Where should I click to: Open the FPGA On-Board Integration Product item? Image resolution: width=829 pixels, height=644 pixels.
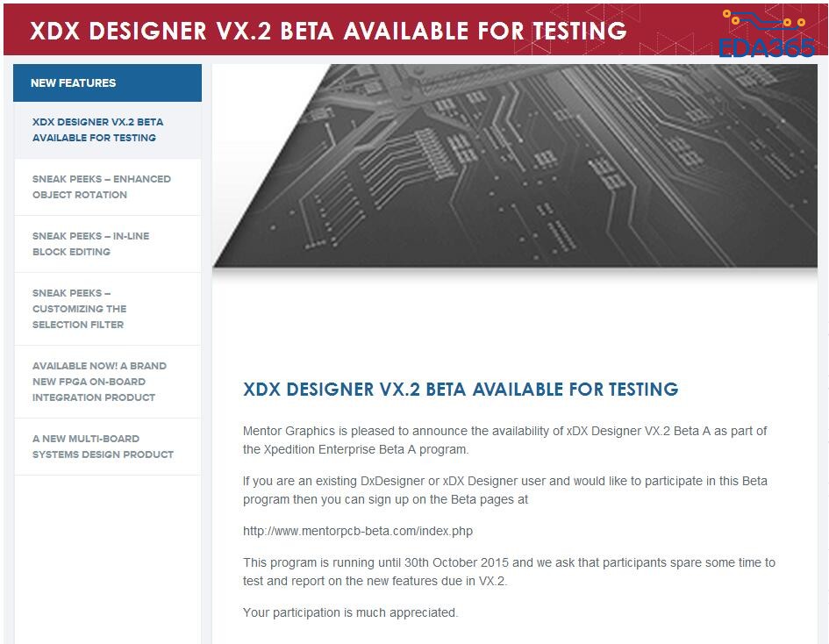[99, 382]
